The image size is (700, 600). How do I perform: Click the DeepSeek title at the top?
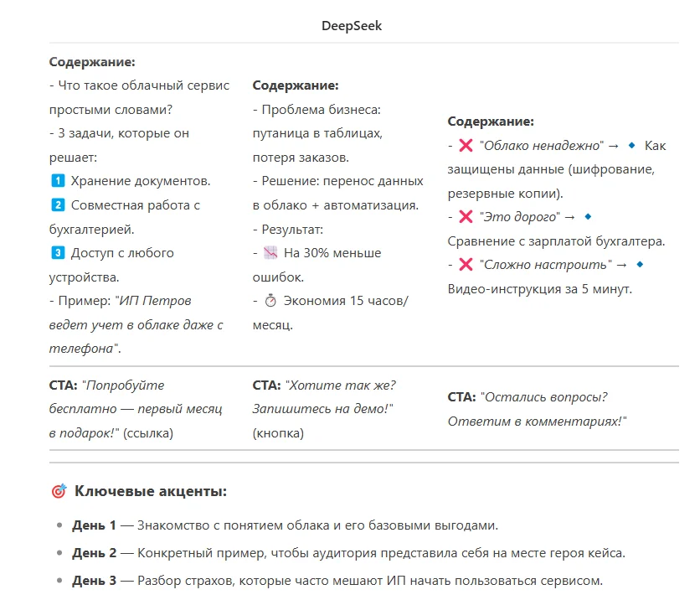click(x=352, y=26)
